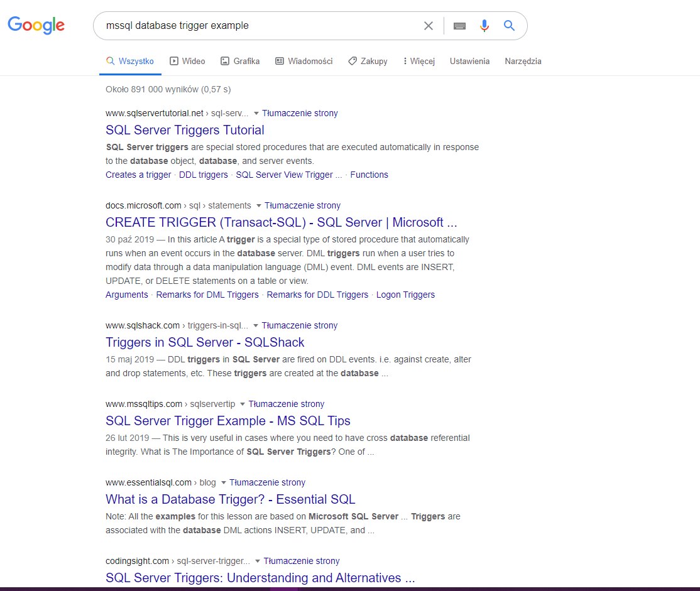Open Triggers in SQL Server - SQLShack result

[205, 342]
